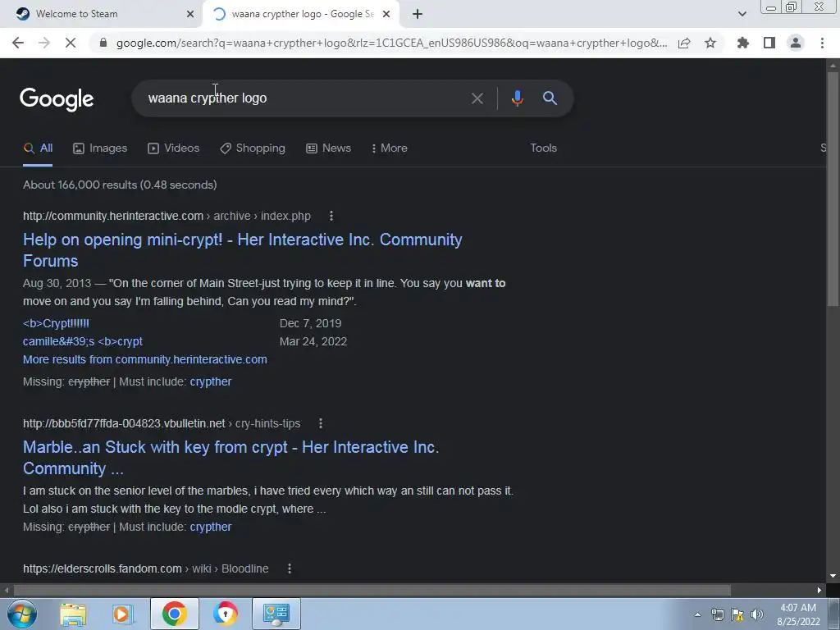
Task: Click the volume speaker tray icon
Action: [757, 614]
